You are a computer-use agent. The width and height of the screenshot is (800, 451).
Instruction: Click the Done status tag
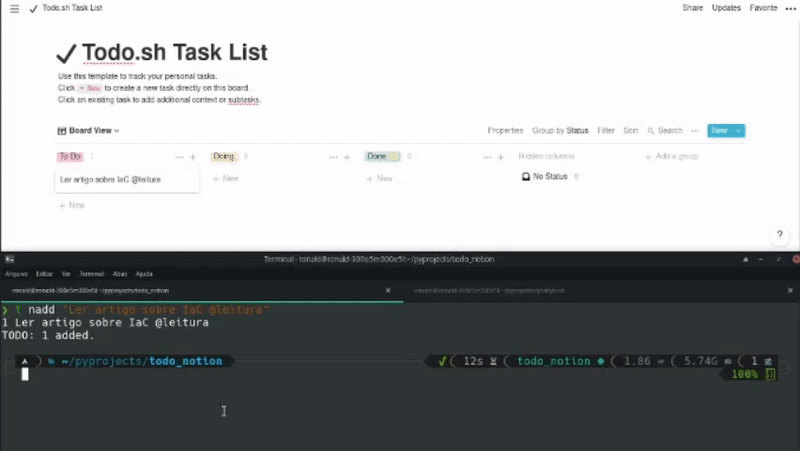[x=382, y=157]
